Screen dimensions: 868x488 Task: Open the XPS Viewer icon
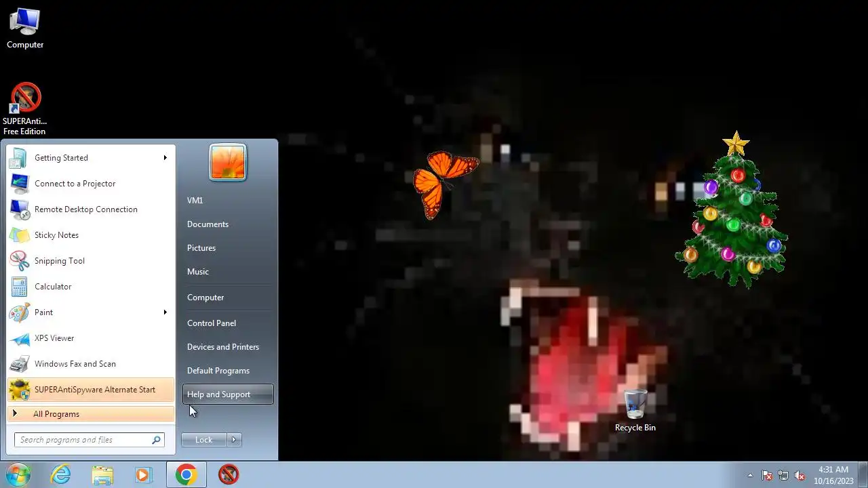[19, 338]
